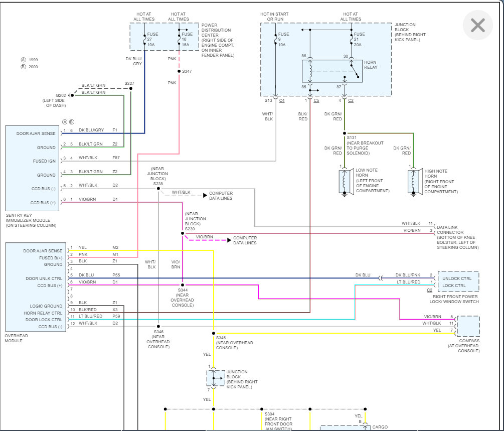Select the FUSE 9 10A label

pyautogui.click(x=283, y=39)
